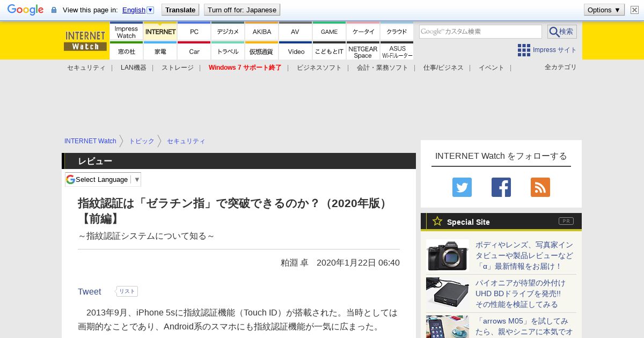644x338 pixels.
Task: Click the リスト button next to Tweet
Action: (x=127, y=291)
